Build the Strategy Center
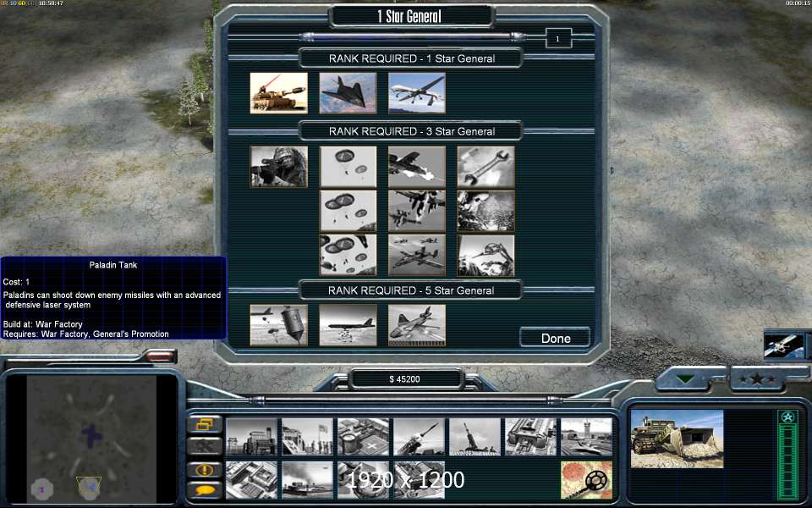 [x=251, y=480]
